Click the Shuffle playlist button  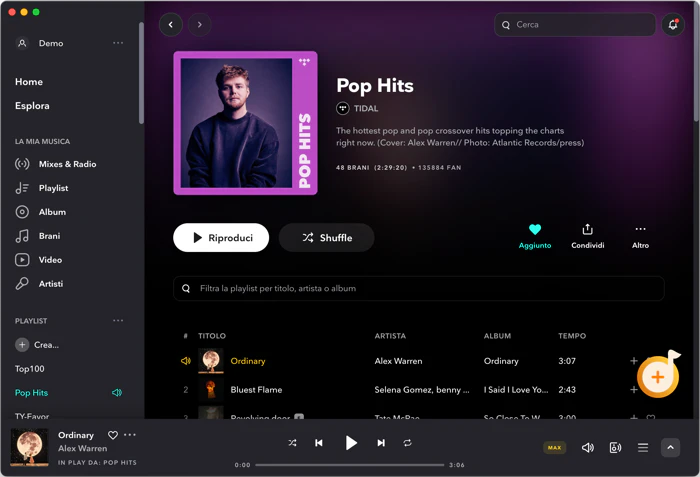tap(327, 238)
